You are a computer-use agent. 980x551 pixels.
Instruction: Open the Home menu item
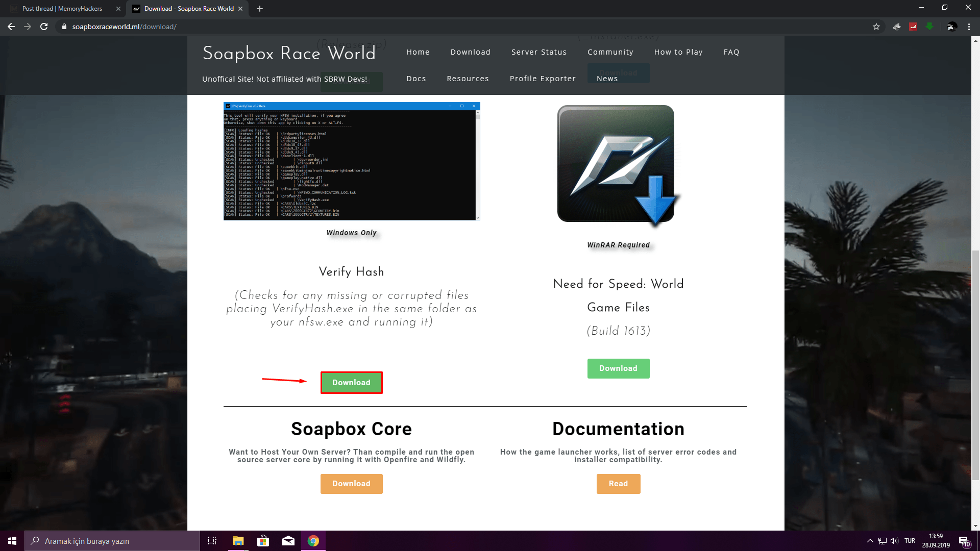418,52
